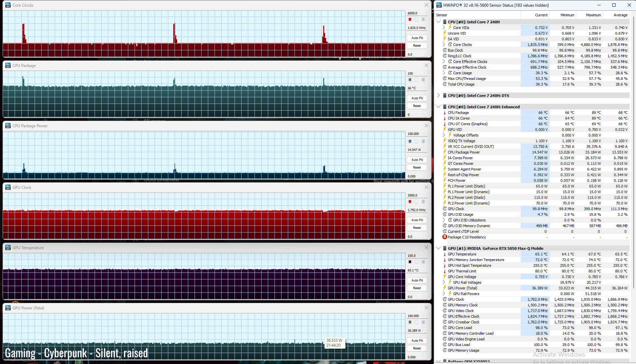Click the HWiNFO app icon in the Sensor Status title bar
This screenshot has height=364, width=636.
coord(439,5)
